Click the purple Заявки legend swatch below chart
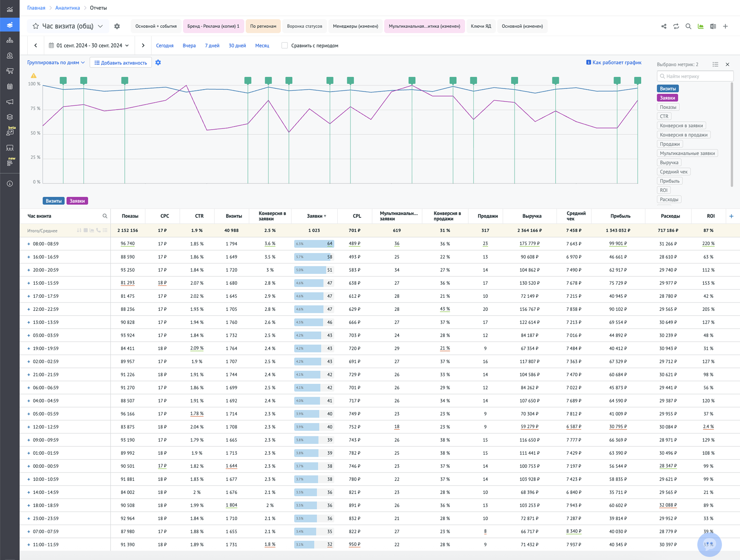740x560 pixels. 77,201
